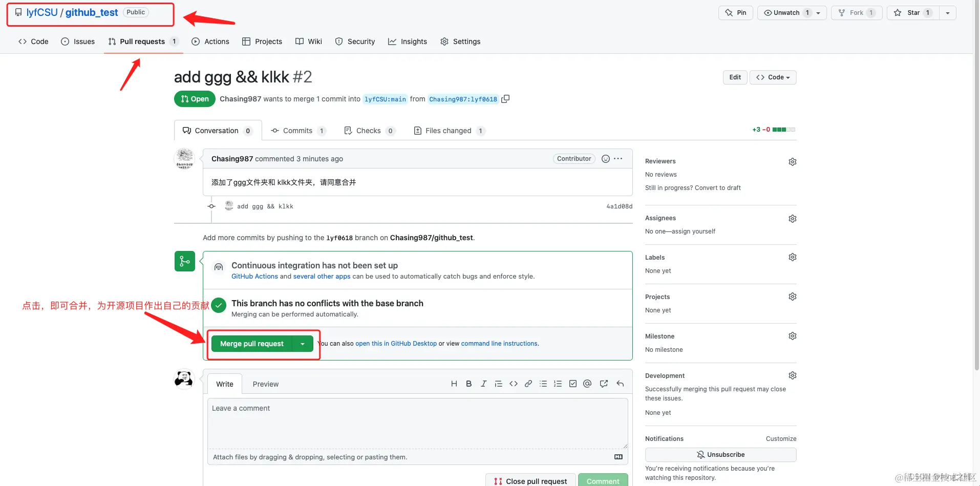Open the Wiki tab
This screenshot has height=486, width=980.
(309, 41)
